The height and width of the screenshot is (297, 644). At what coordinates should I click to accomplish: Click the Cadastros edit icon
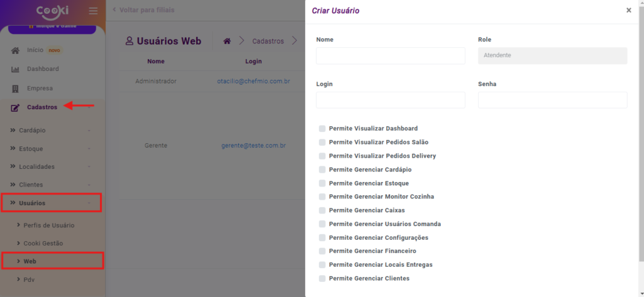click(15, 107)
